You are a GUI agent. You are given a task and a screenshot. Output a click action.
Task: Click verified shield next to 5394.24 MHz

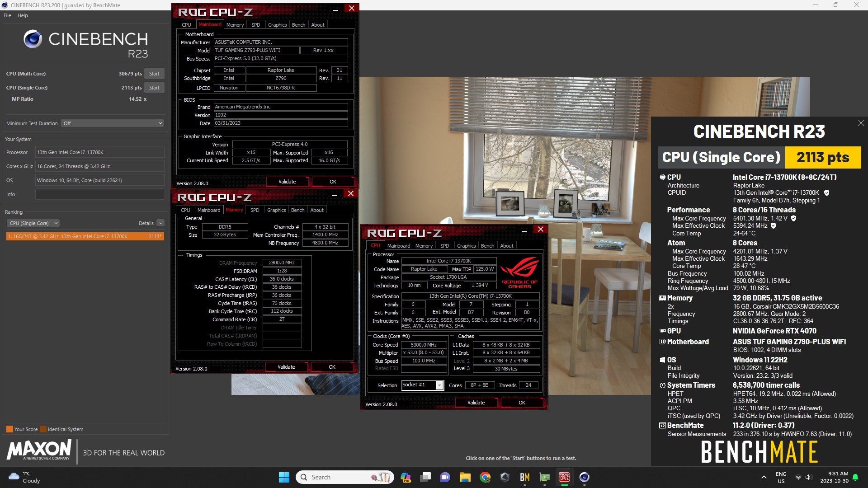tap(773, 225)
